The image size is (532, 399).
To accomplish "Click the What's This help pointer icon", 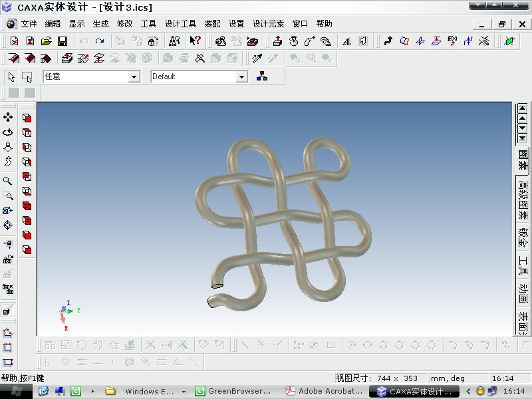I will click(x=195, y=41).
